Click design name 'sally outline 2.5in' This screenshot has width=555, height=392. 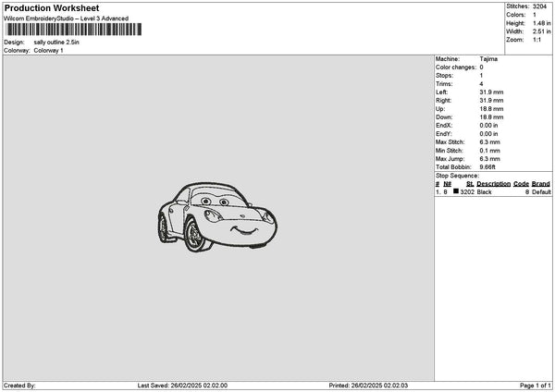[56, 43]
